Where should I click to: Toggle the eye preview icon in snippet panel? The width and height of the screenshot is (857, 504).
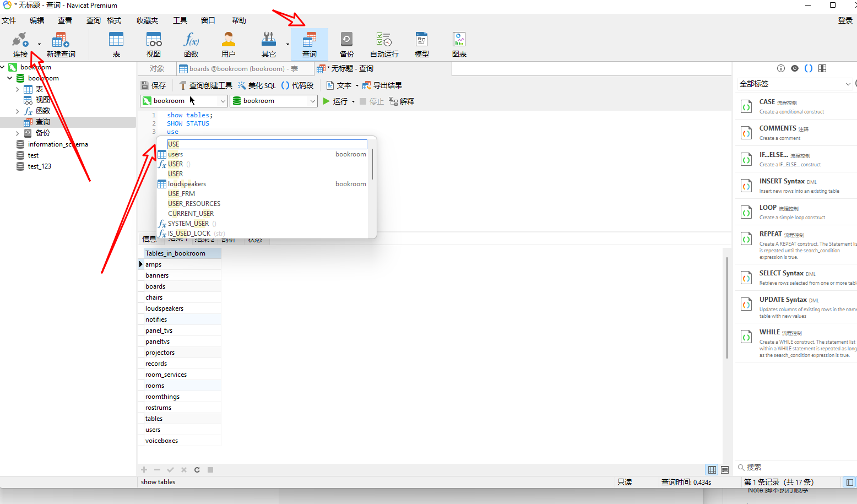(794, 68)
